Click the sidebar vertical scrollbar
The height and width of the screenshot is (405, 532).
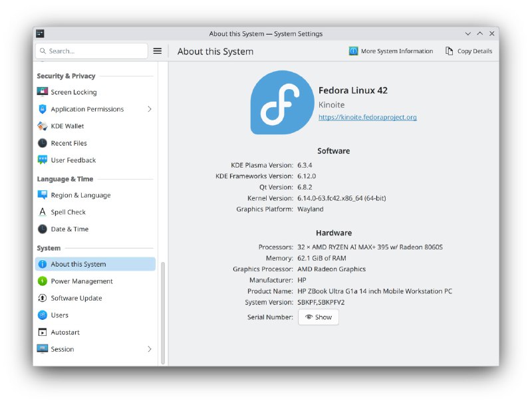(x=163, y=313)
